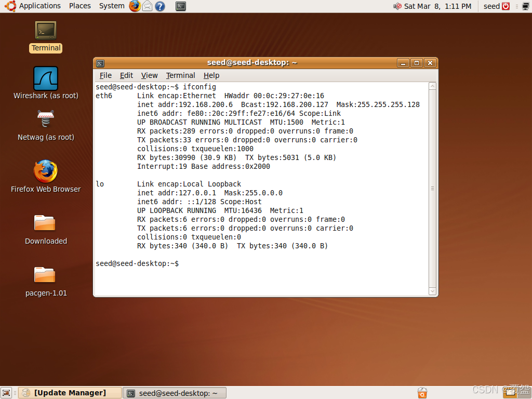Click Mask:255.255.255.128 text
532x399 pixels.
coord(378,104)
